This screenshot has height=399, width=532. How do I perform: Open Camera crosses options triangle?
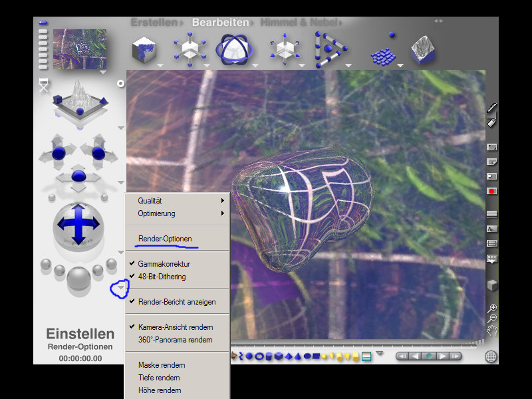click(121, 182)
